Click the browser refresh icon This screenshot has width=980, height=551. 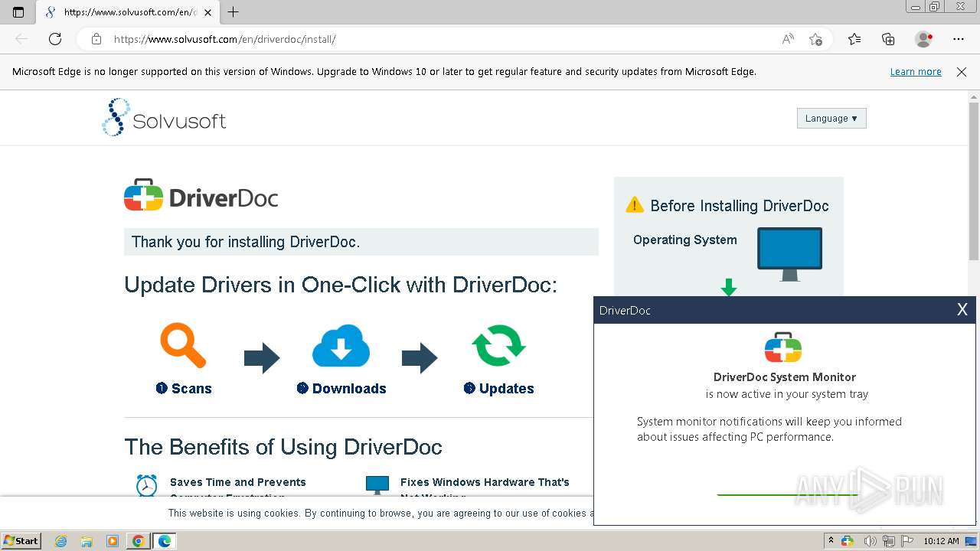click(55, 39)
